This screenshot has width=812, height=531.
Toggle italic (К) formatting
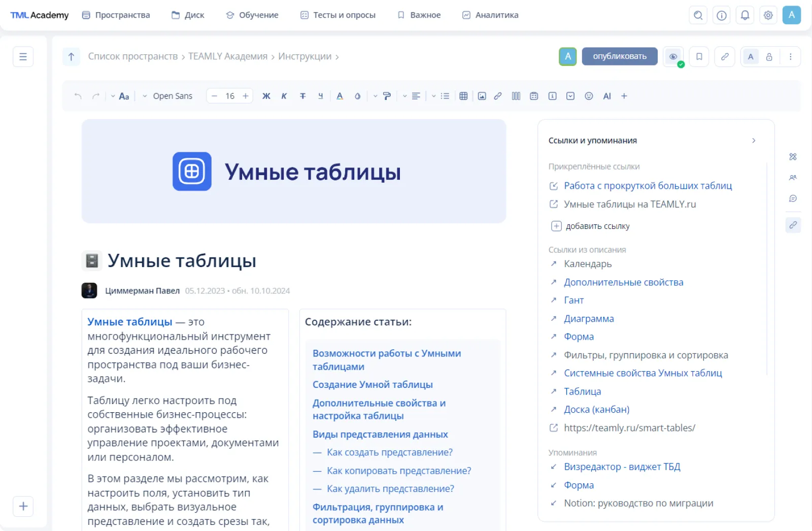pyautogui.click(x=284, y=96)
